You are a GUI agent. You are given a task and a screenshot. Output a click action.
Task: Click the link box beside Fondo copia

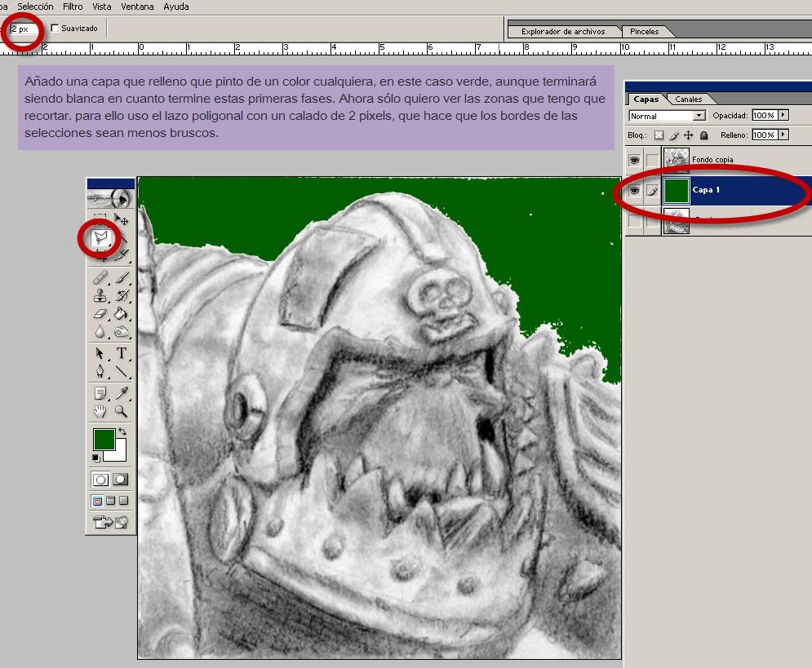point(653,160)
